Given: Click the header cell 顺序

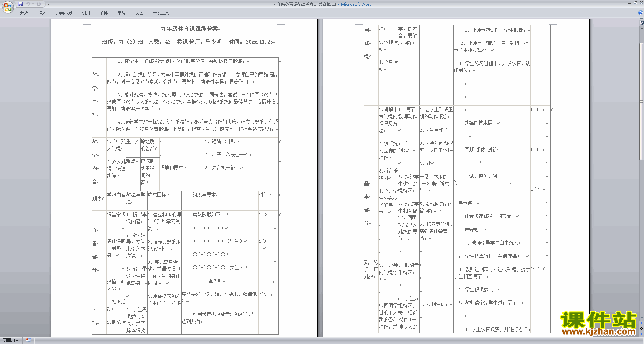Looking at the screenshot, I should click(97, 198).
